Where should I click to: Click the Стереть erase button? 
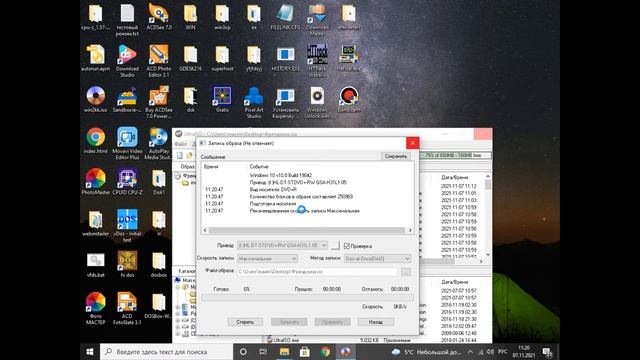point(245,322)
